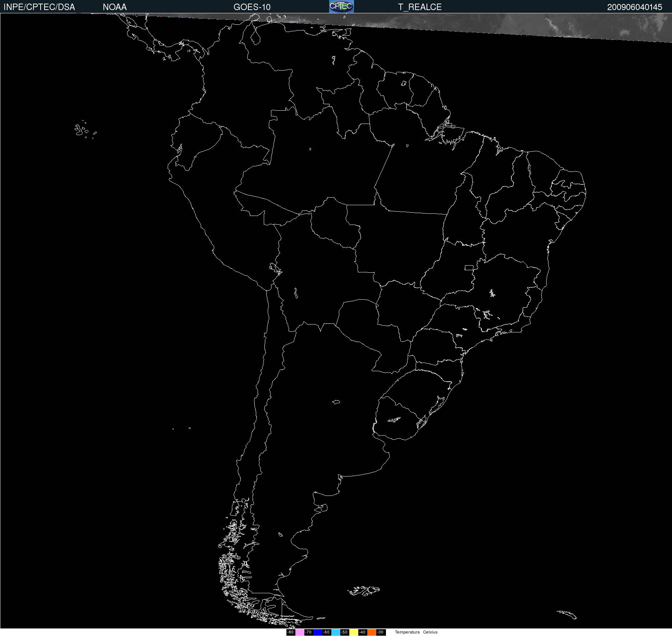
Task: Pick the pink legend color swatch
Action: tap(300, 632)
